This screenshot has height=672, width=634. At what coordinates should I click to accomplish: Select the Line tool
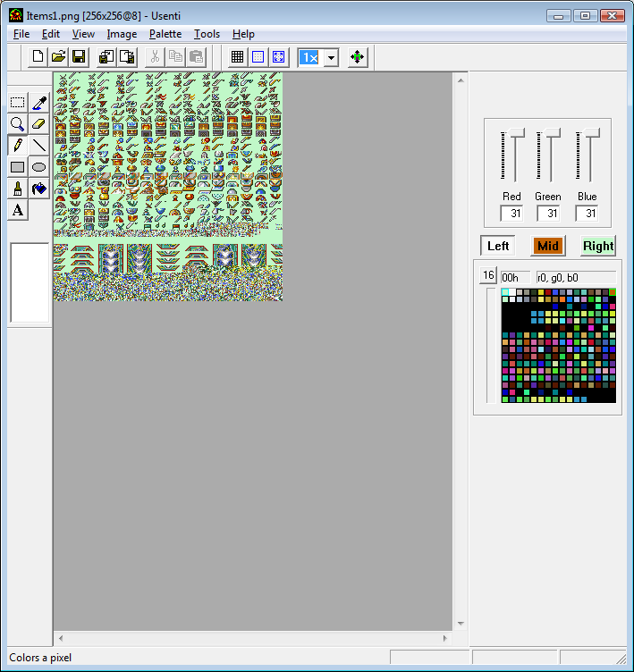pyautogui.click(x=39, y=146)
